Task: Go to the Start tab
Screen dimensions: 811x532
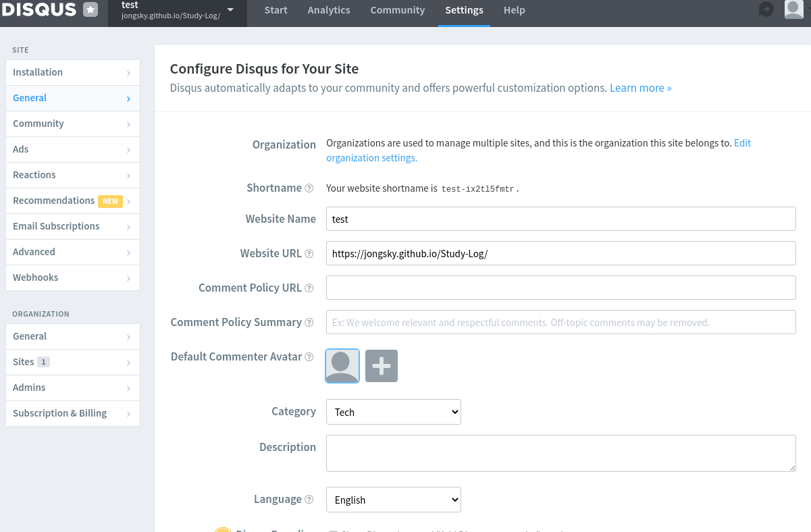Action: tap(276, 10)
